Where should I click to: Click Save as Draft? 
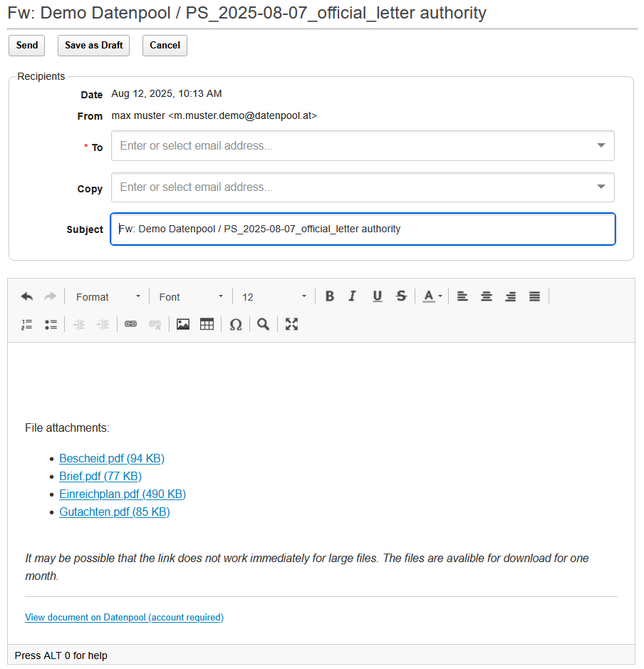(94, 45)
